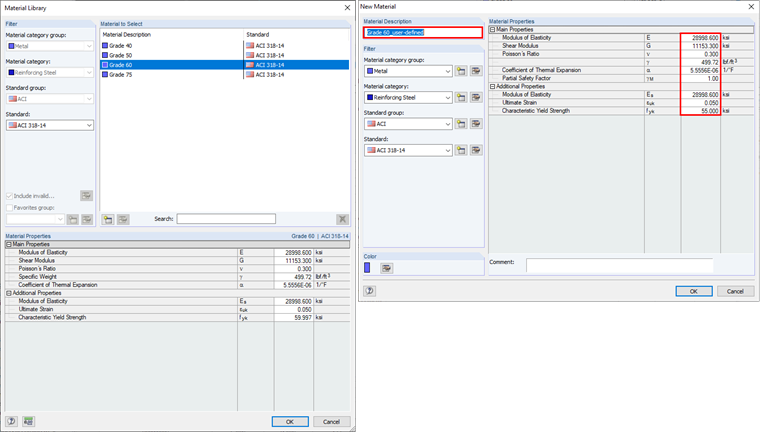The image size is (760, 432).
Task: Click the Material Description name field
Action: click(423, 32)
